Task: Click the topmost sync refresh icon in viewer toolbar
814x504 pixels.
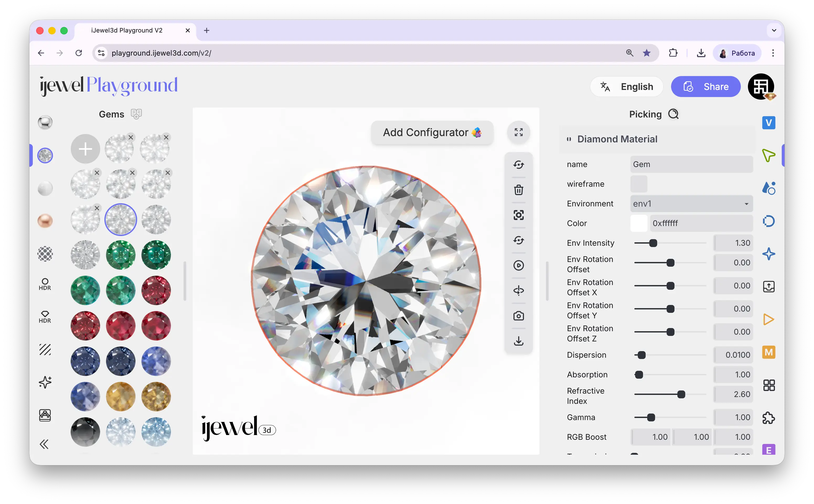Action: point(518,165)
